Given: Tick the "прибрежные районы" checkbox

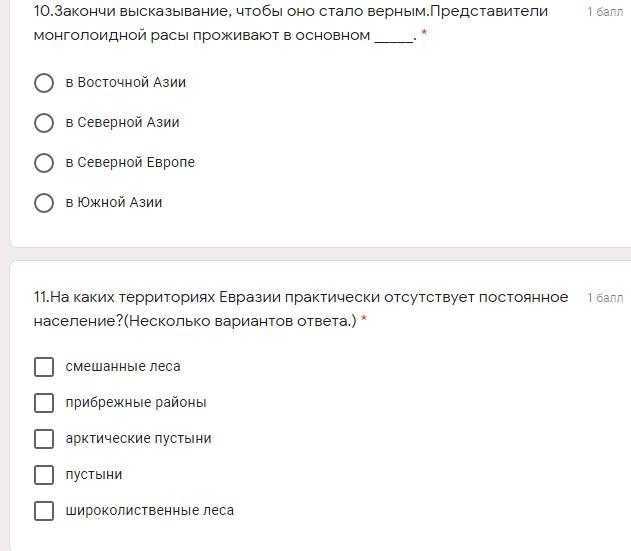Looking at the screenshot, I should point(44,403).
